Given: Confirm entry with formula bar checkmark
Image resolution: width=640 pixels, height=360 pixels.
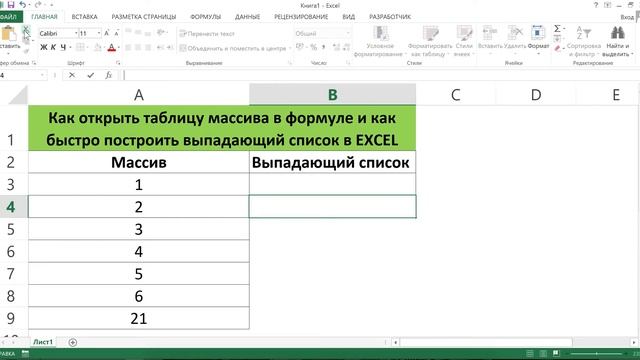Looking at the screenshot, I should [91, 75].
